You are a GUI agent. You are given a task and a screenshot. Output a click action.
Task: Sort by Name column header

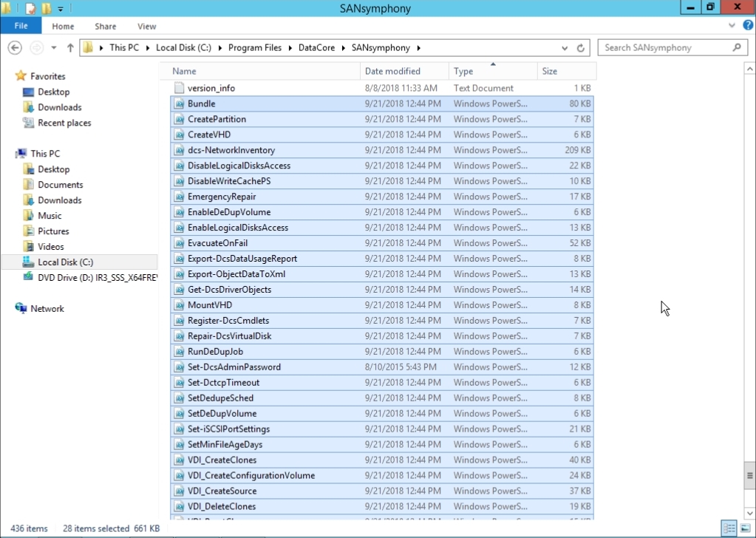(x=265, y=71)
